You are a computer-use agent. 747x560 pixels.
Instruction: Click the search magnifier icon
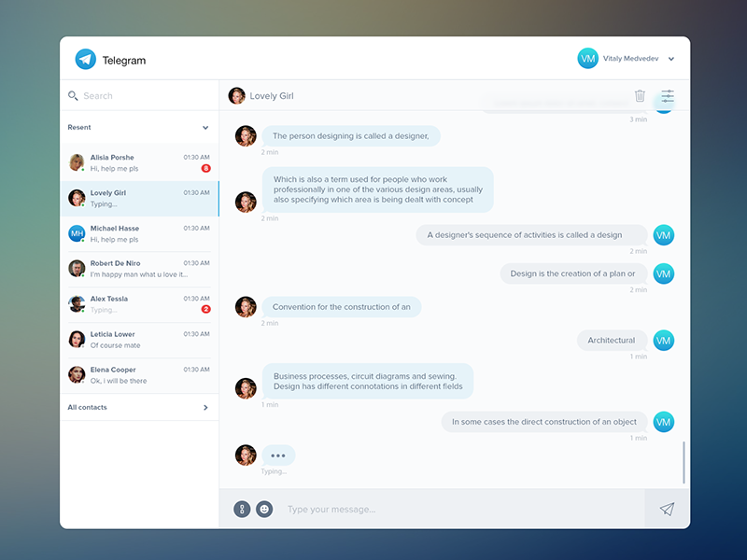[73, 96]
